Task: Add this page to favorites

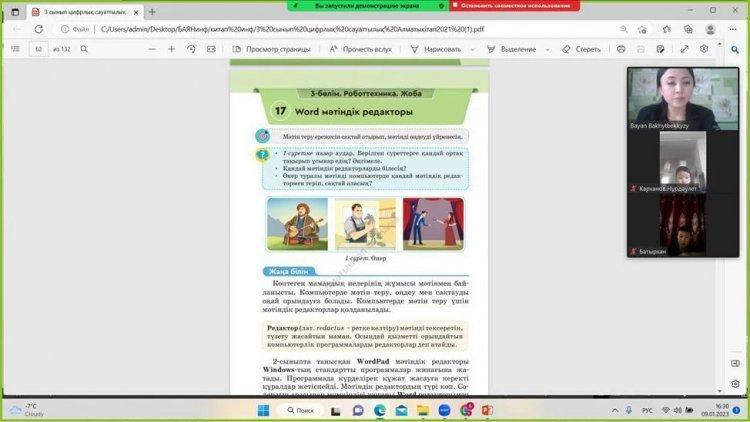Action: [642, 29]
